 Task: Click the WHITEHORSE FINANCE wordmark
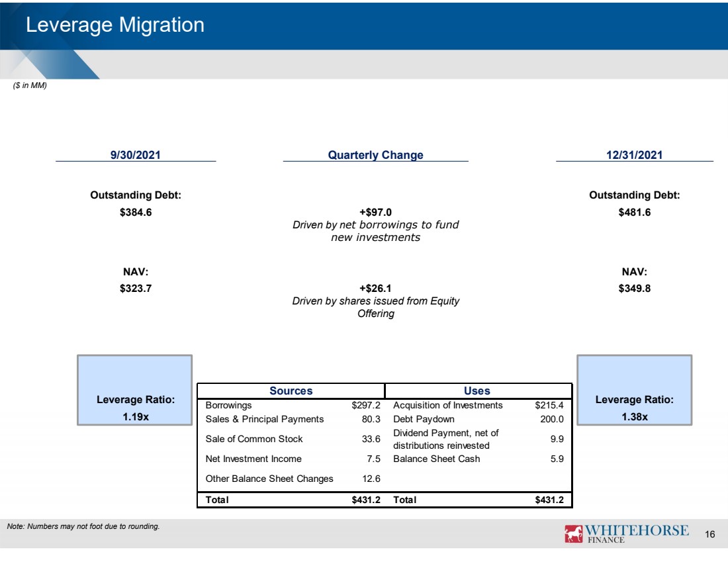pyautogui.click(x=636, y=534)
